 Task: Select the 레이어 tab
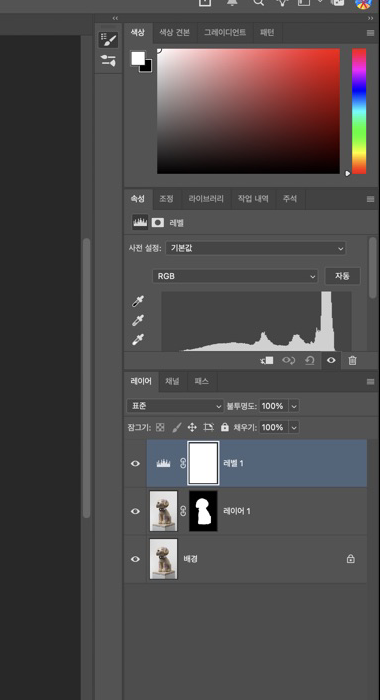141,381
